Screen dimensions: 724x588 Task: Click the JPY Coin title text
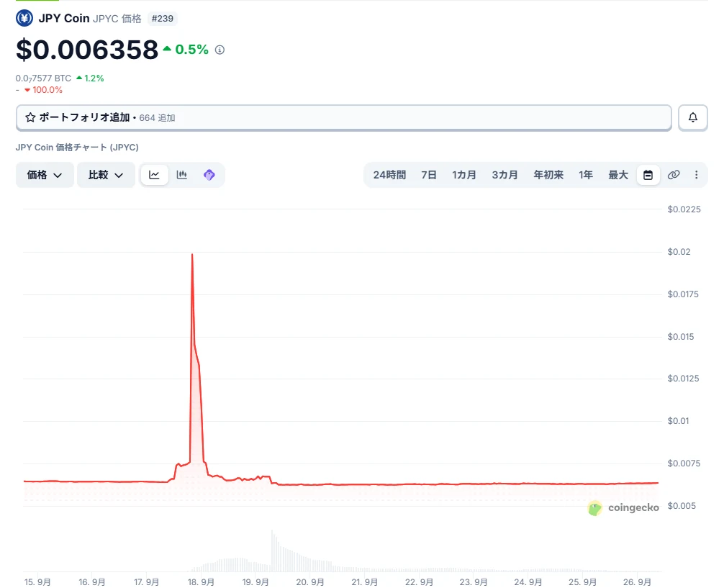pos(64,19)
